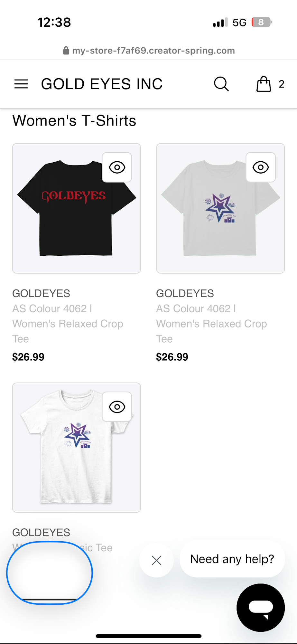The width and height of the screenshot is (297, 644).
Task: Open the white star tee product image
Action: pos(76,448)
